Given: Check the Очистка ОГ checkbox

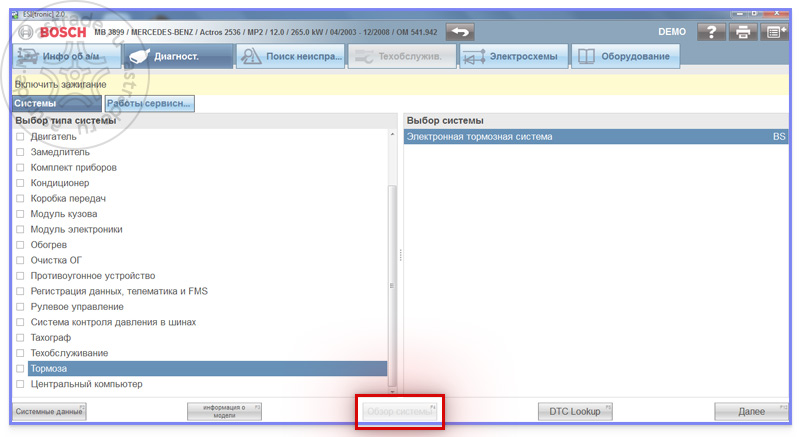Looking at the screenshot, I should coord(20,260).
